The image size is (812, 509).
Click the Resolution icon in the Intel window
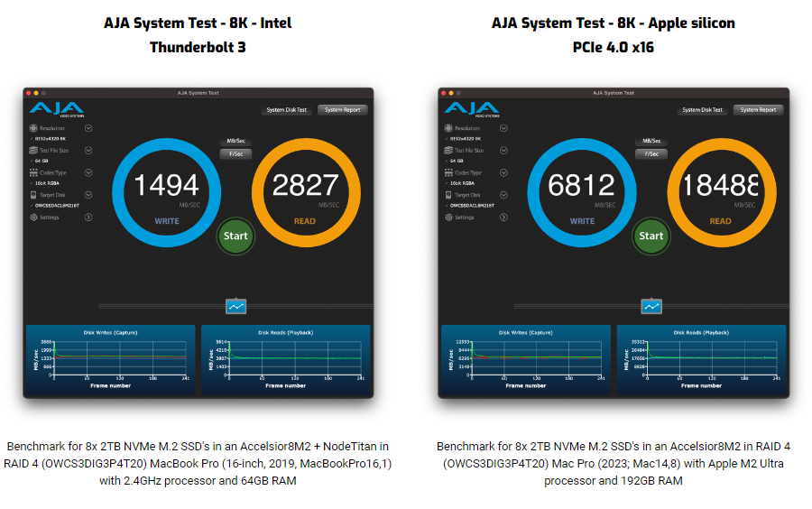[x=33, y=128]
